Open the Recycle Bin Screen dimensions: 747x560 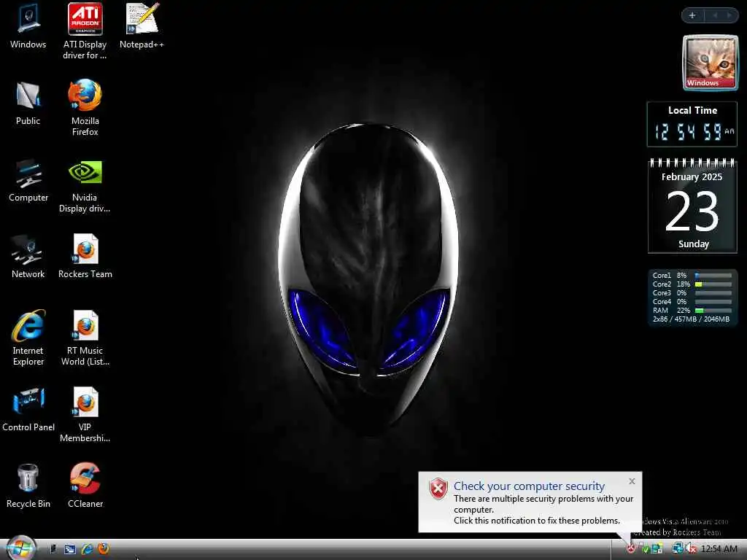click(x=28, y=486)
